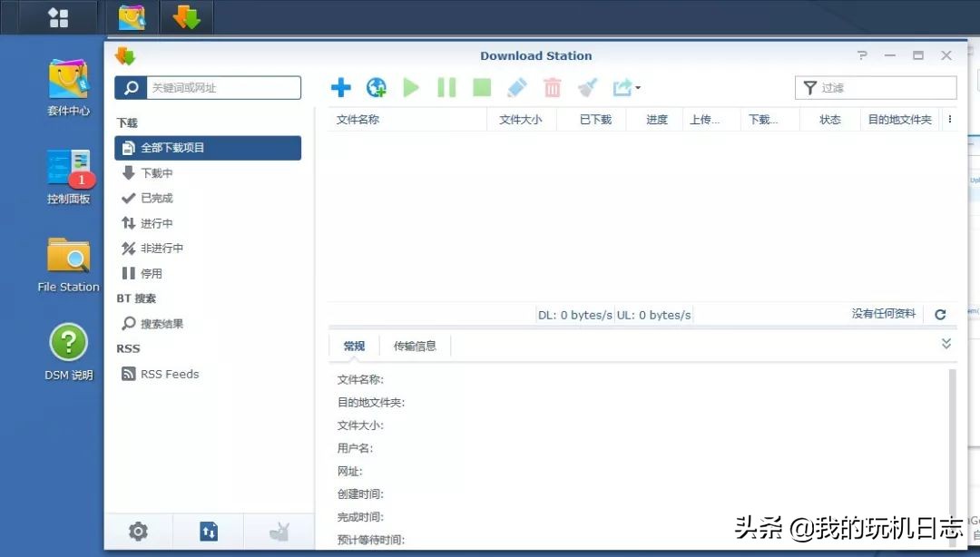Open Download Station settings via the gear icon
The height and width of the screenshot is (557, 980).
[138, 532]
